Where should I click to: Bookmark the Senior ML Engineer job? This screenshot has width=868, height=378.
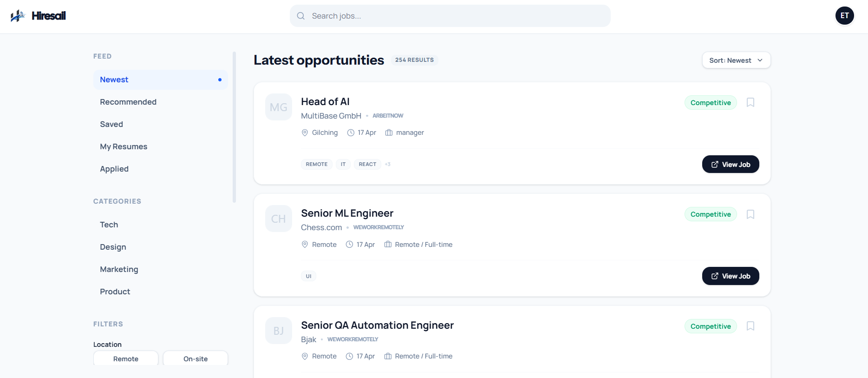(750, 214)
